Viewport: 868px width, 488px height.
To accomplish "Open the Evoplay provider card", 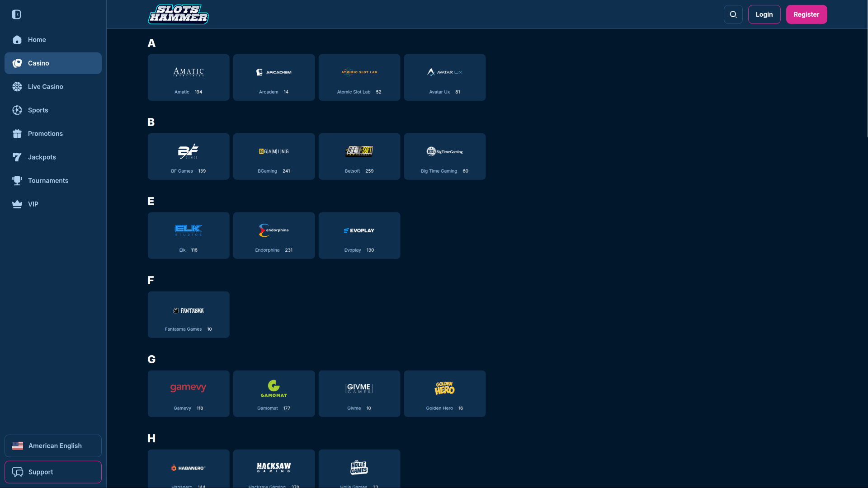I will click(359, 235).
